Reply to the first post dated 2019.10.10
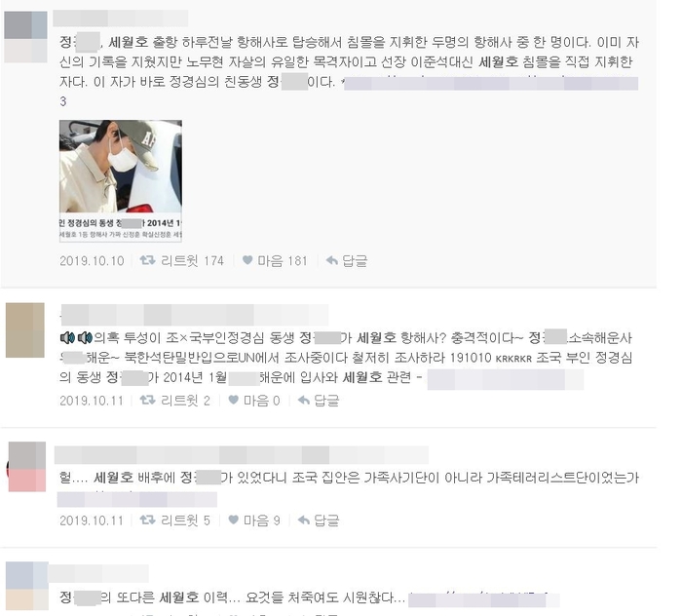 coord(347,260)
